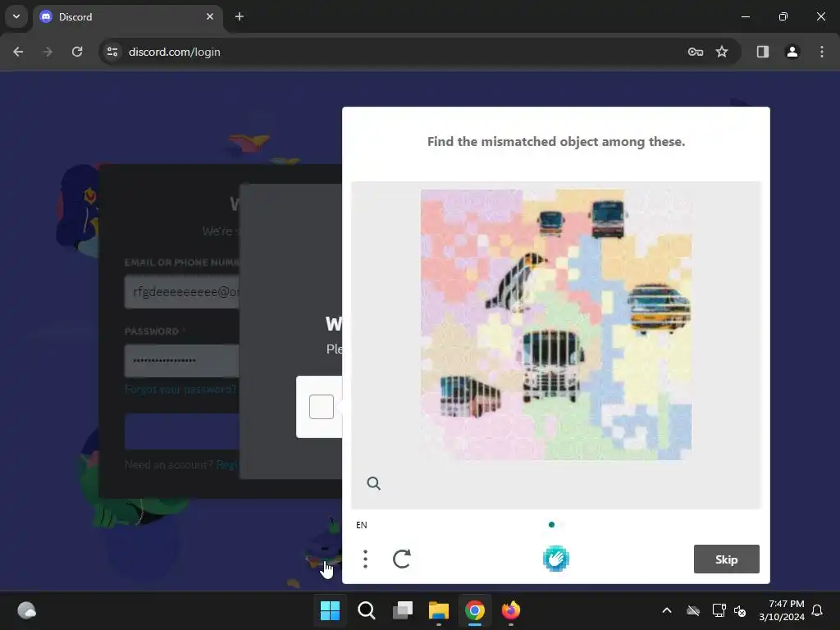Zoom captcha image with magnifier icon
Screen dimensions: 840x630
pos(373,483)
